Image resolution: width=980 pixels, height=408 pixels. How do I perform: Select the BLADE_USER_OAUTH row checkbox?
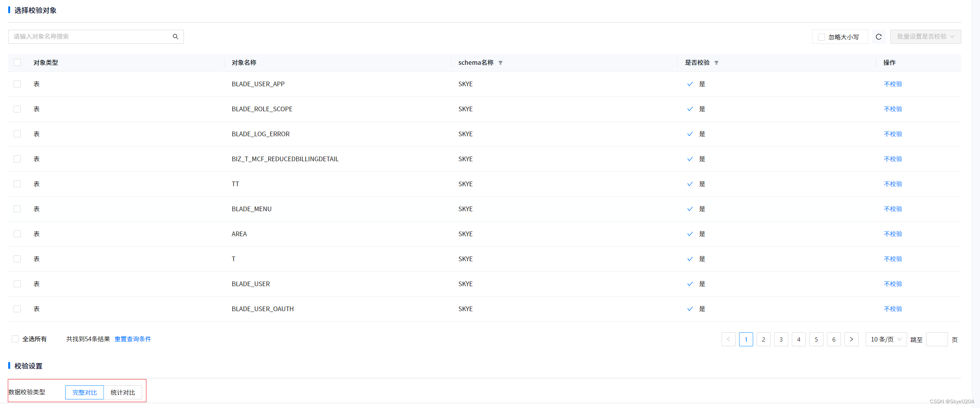17,309
